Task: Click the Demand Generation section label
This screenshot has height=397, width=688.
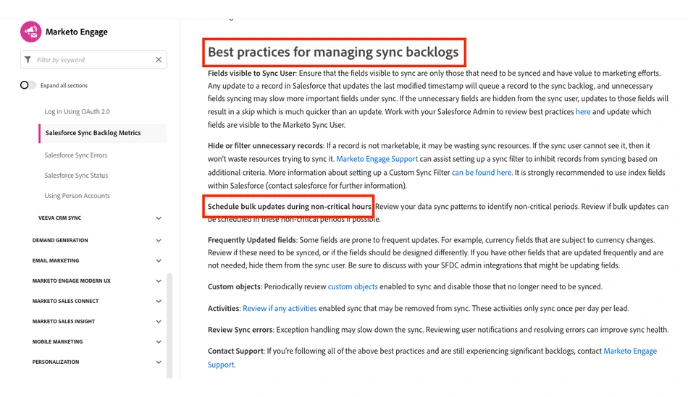Action: [x=60, y=240]
